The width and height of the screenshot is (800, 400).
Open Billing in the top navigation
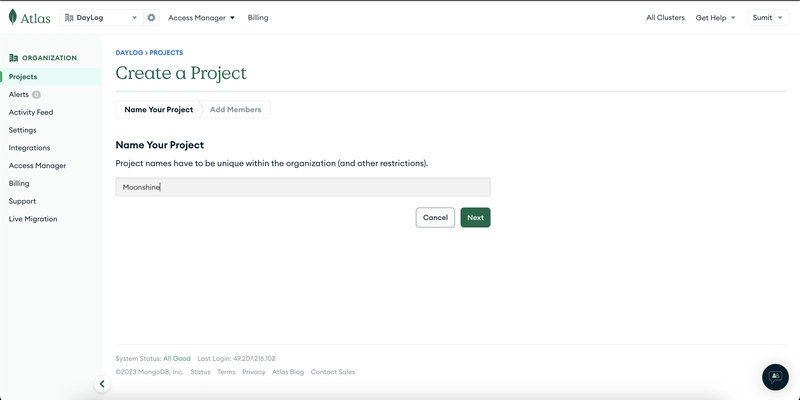point(258,17)
